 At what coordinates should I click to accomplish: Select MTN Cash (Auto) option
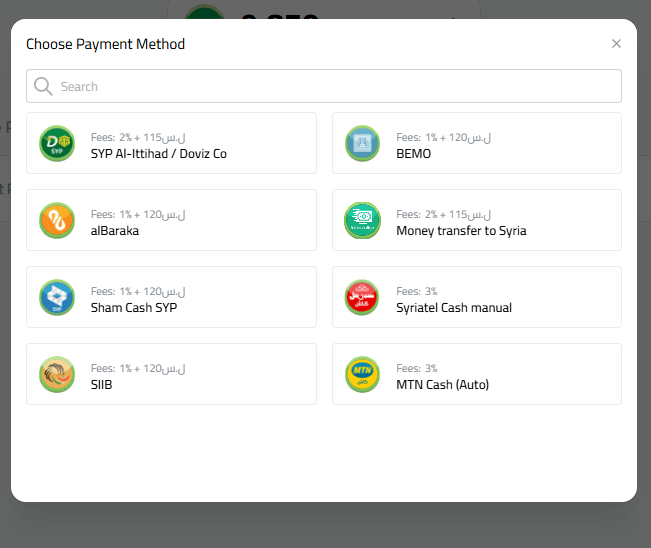tap(477, 374)
